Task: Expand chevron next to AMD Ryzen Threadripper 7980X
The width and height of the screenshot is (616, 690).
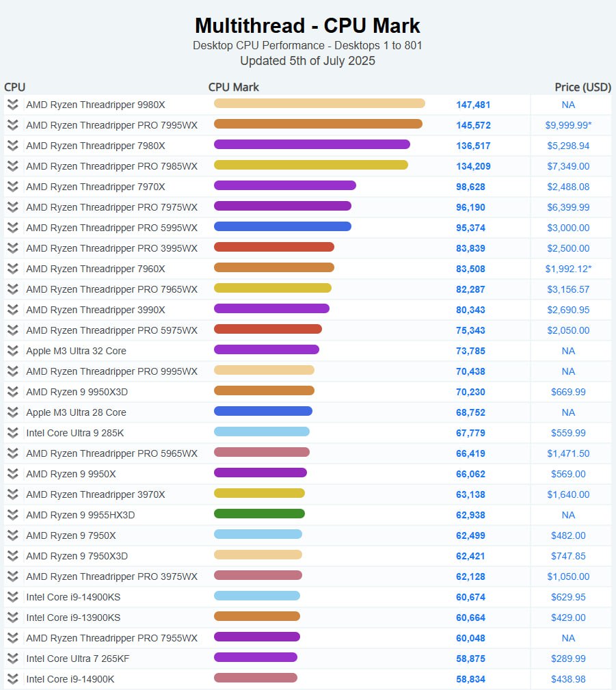Action: tap(13, 146)
